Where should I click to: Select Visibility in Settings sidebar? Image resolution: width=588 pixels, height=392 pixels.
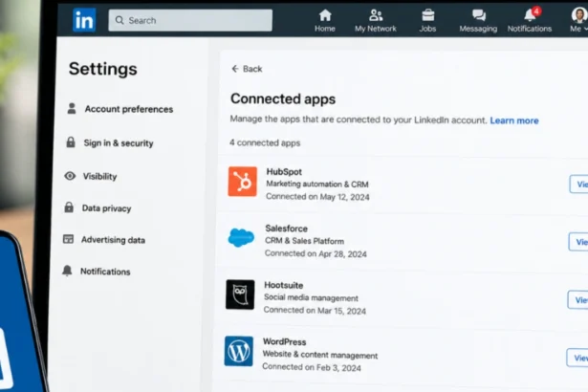coord(91,176)
